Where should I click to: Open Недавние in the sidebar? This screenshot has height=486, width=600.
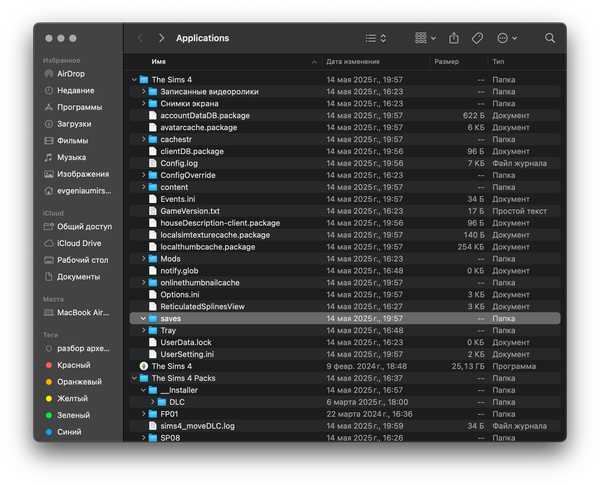pyautogui.click(x=70, y=91)
